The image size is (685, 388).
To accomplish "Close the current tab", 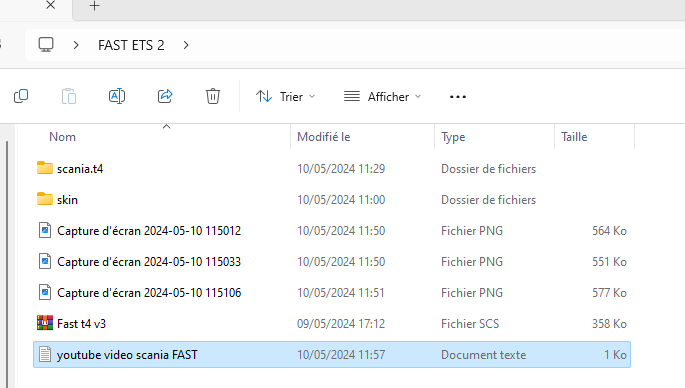I will 51,5.
